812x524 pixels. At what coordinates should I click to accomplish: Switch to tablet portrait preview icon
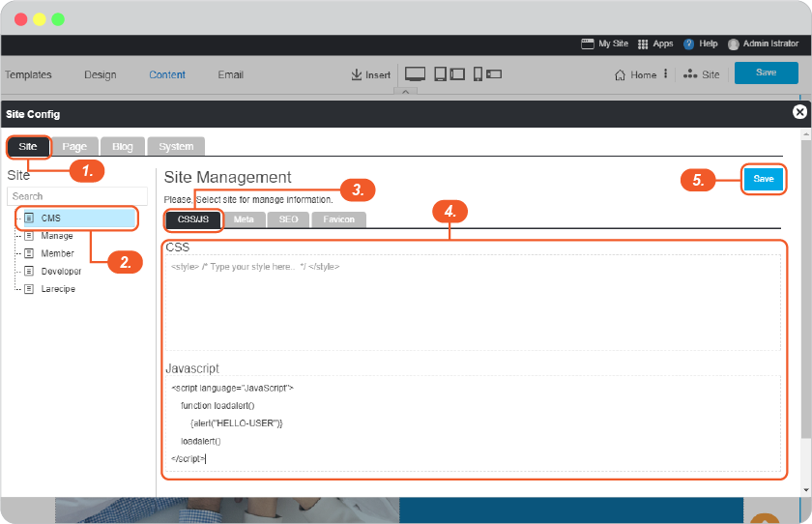pyautogui.click(x=440, y=74)
